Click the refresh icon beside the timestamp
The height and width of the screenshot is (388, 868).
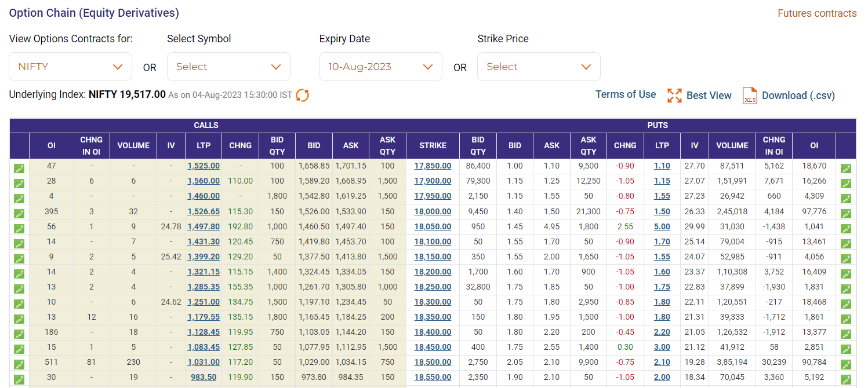click(302, 95)
